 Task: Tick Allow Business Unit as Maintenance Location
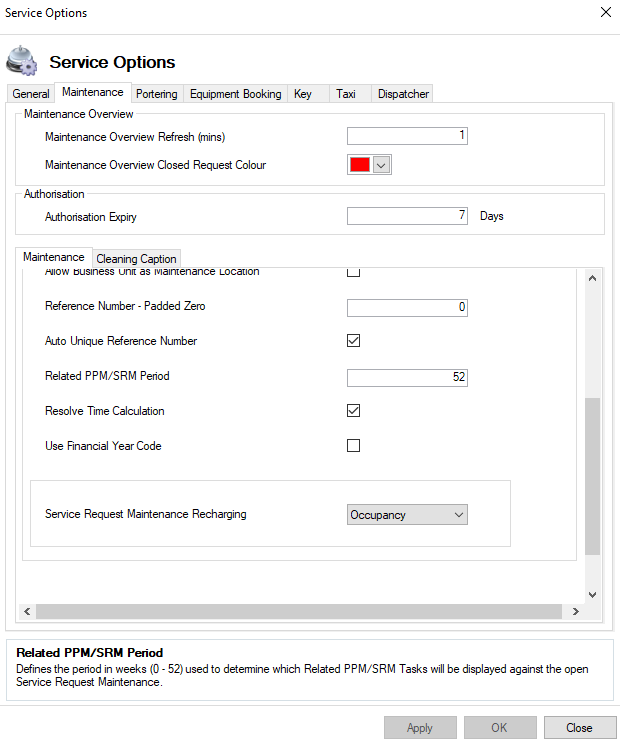[x=353, y=272]
